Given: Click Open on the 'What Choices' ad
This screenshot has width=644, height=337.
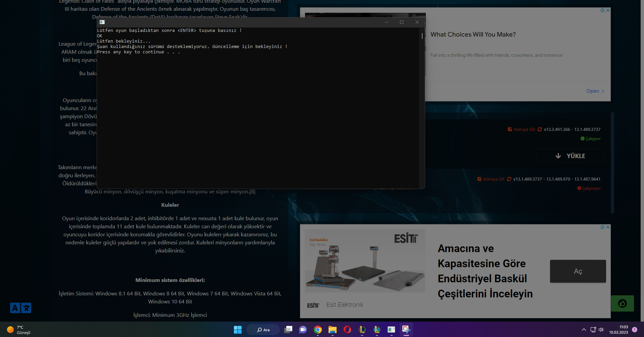Looking at the screenshot, I should pyautogui.click(x=595, y=91).
